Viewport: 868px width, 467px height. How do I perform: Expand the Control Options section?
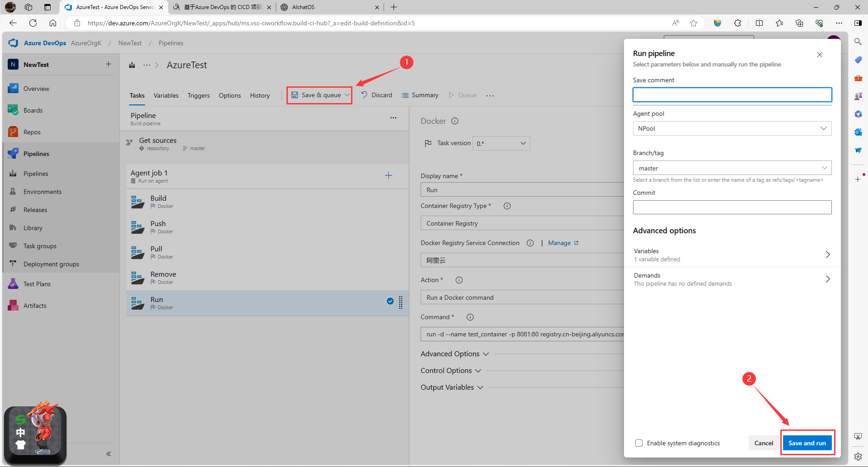(x=450, y=371)
